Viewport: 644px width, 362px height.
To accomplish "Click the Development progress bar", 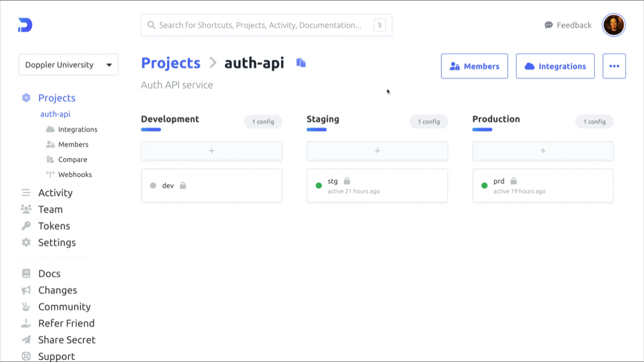I will [x=151, y=129].
